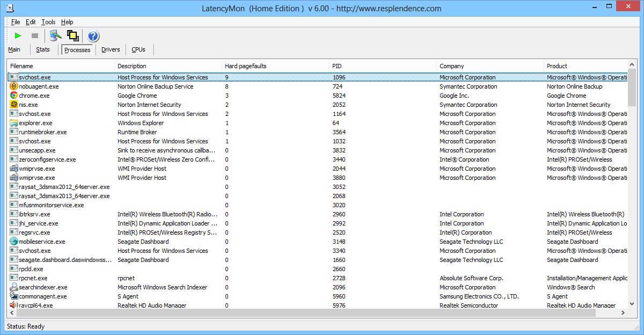Select the seagate.dashboard.daswindowss… row
Image resolution: width=644 pixels, height=335 pixels.
[317, 260]
